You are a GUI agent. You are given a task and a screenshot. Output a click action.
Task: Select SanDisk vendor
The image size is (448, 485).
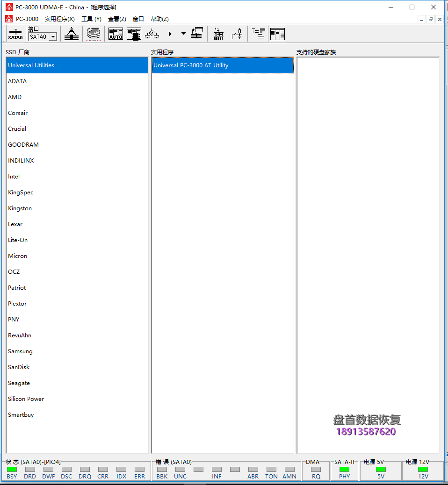tap(77, 367)
